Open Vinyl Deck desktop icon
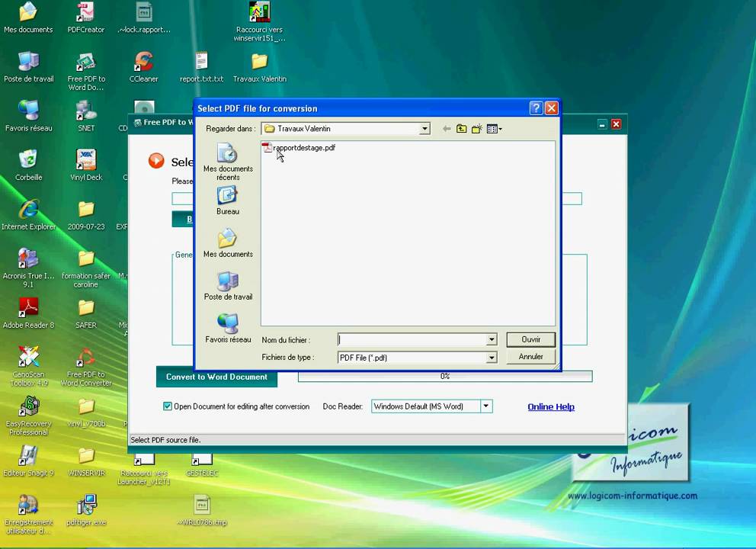The height and width of the screenshot is (549, 756). pos(86,165)
